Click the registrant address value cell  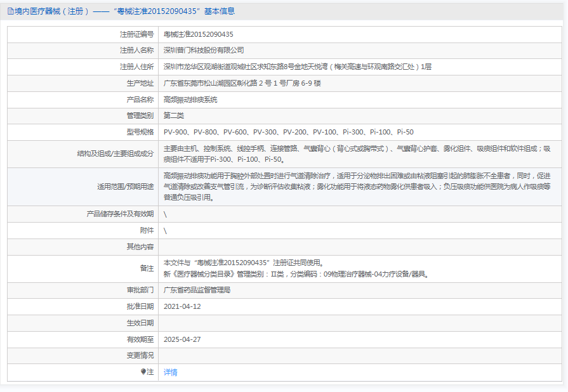[x=297, y=67]
